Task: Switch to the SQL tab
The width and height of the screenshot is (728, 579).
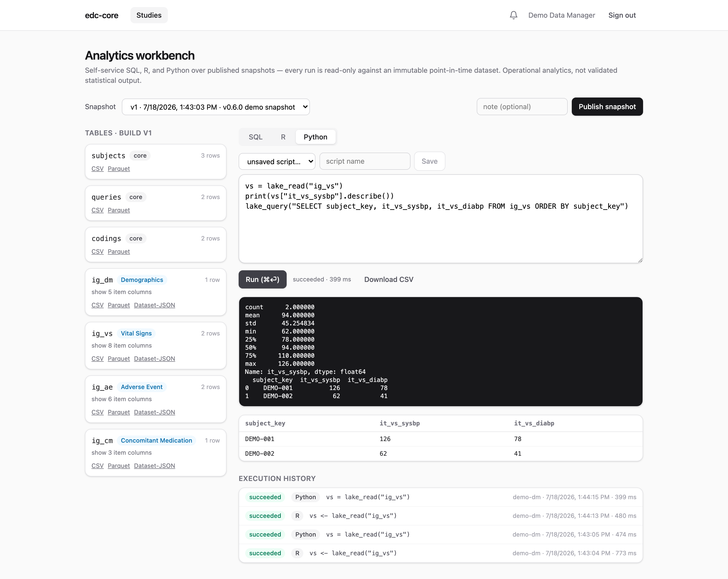Action: click(255, 137)
